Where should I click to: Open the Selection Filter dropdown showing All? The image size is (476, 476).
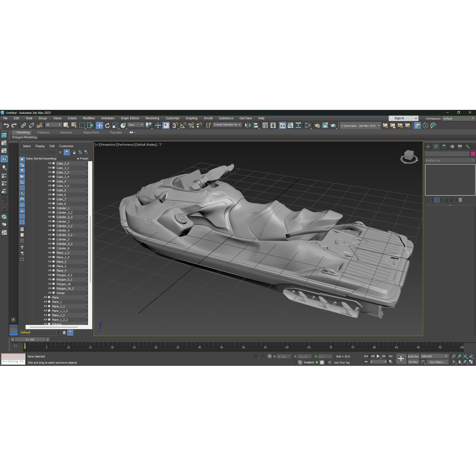(53, 125)
